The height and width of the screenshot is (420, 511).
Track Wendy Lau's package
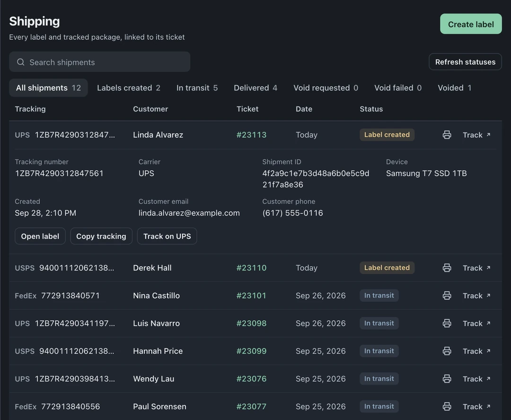coord(476,379)
